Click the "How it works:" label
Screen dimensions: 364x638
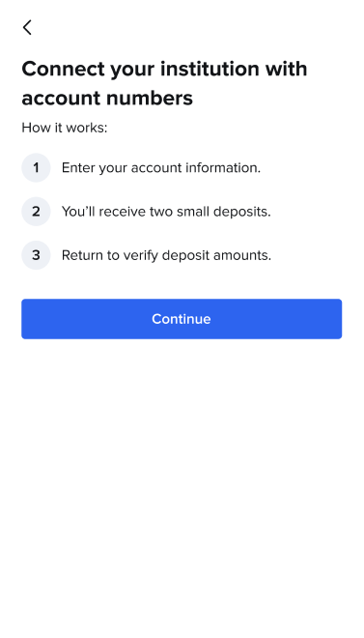coord(65,128)
